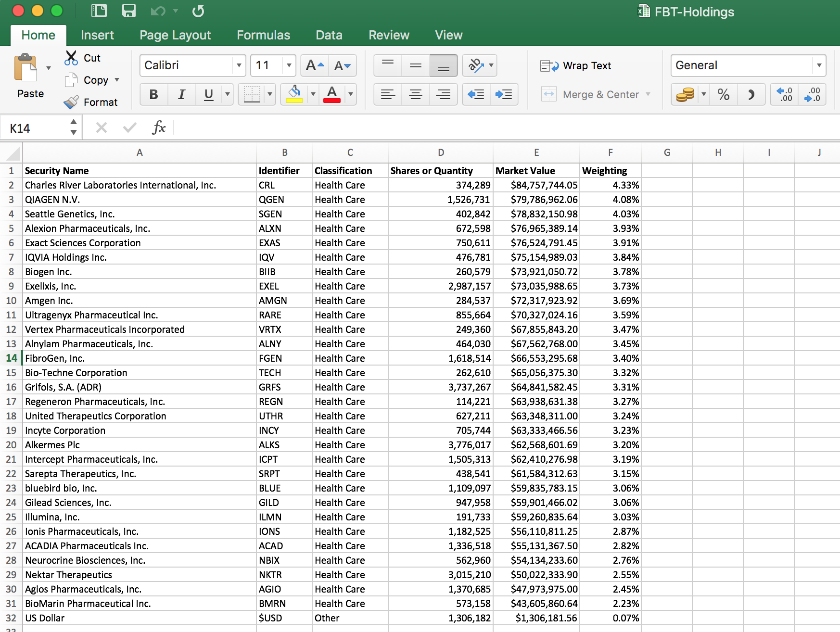Viewport: 840px width, 632px height.
Task: Click the decrease decimal icon
Action: (x=812, y=94)
